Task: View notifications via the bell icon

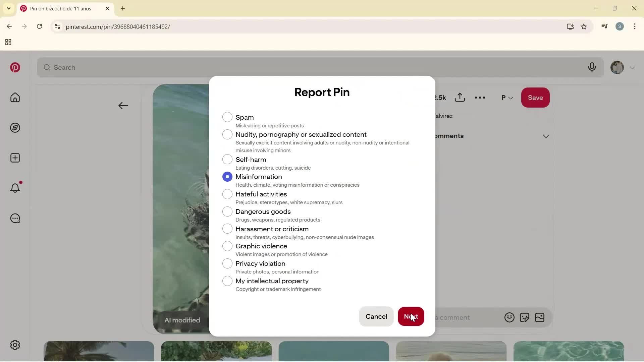Action: pyautogui.click(x=15, y=188)
